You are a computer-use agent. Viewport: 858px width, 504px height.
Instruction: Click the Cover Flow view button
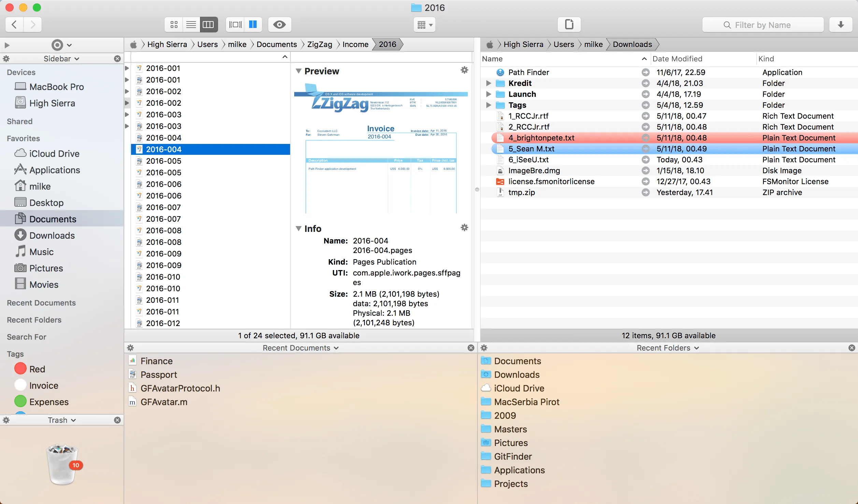235,25
